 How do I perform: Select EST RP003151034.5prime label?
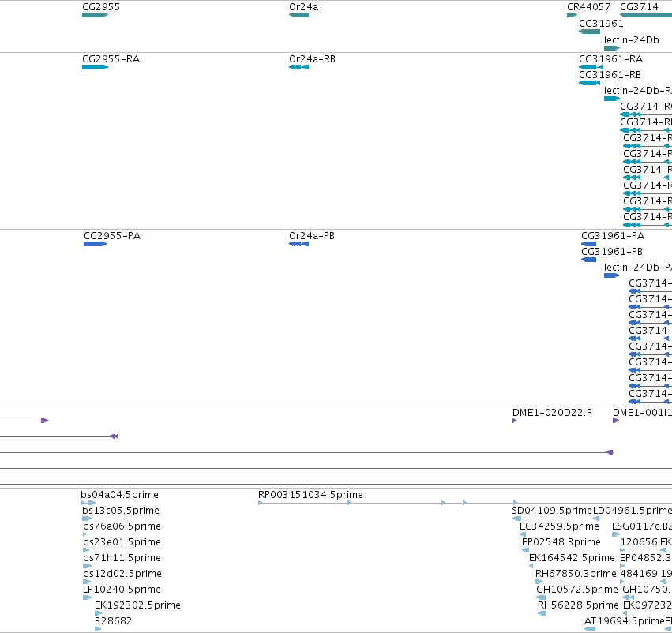click(x=310, y=495)
